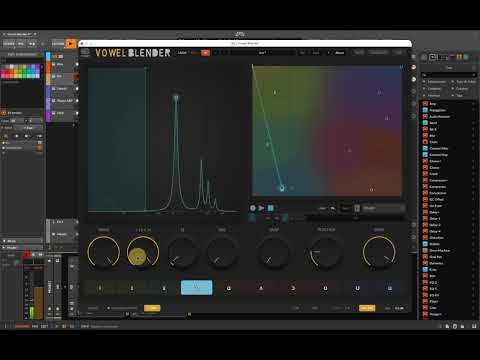Viewport: 480px width, 360px height.
Task: Click the yellow button in plugin bottom-right bar
Action: pyautogui.click(x=367, y=308)
